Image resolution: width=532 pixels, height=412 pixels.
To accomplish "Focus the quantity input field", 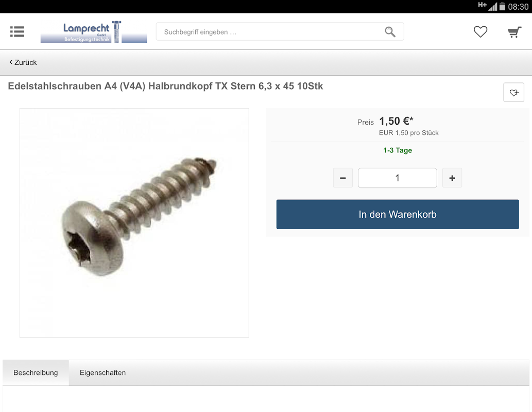I will pos(397,178).
